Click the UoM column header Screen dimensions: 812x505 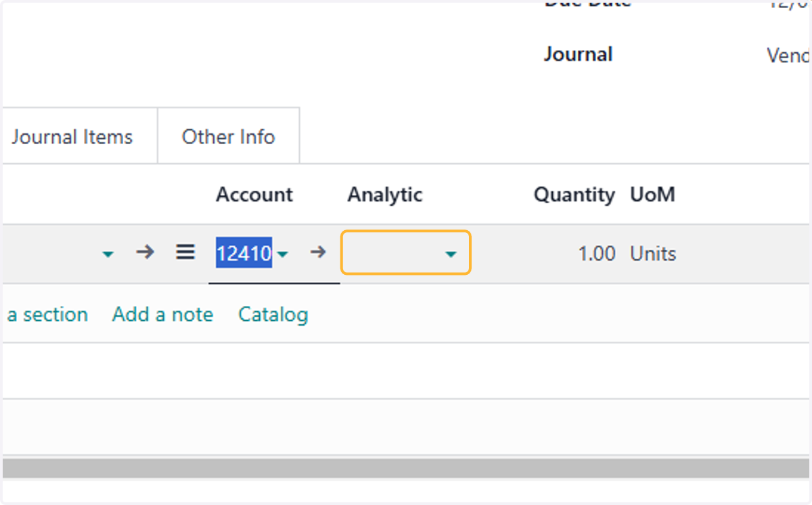[653, 195]
